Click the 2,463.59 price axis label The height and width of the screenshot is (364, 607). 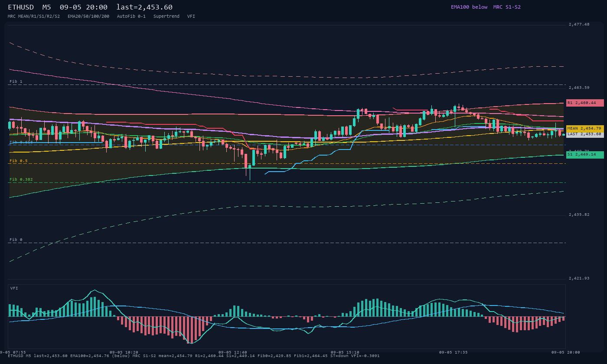point(579,88)
